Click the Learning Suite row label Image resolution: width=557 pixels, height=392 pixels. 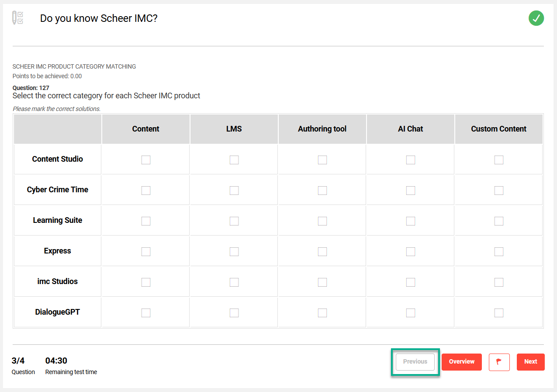pos(58,220)
